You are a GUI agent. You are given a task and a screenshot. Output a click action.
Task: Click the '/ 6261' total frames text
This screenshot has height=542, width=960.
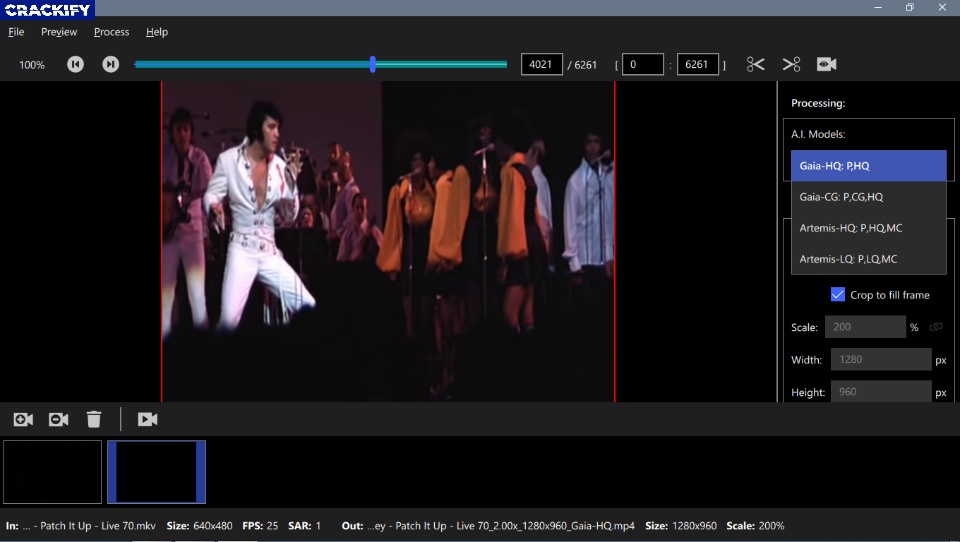click(x=582, y=65)
